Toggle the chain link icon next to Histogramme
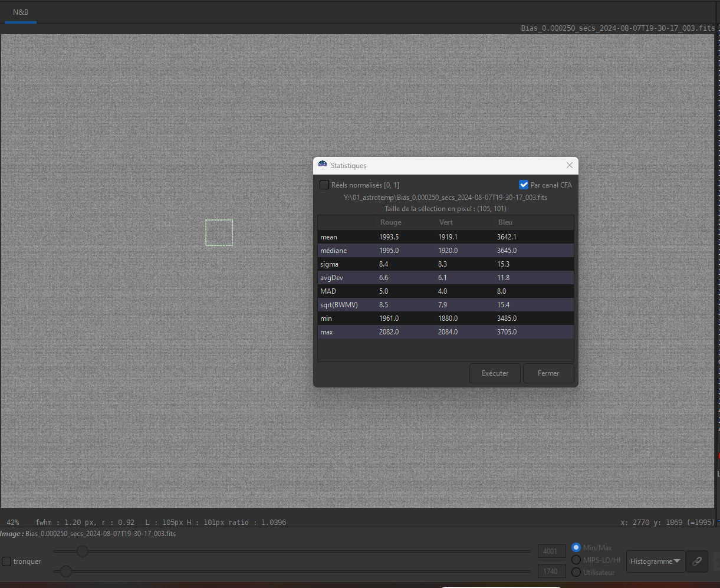 pos(697,561)
